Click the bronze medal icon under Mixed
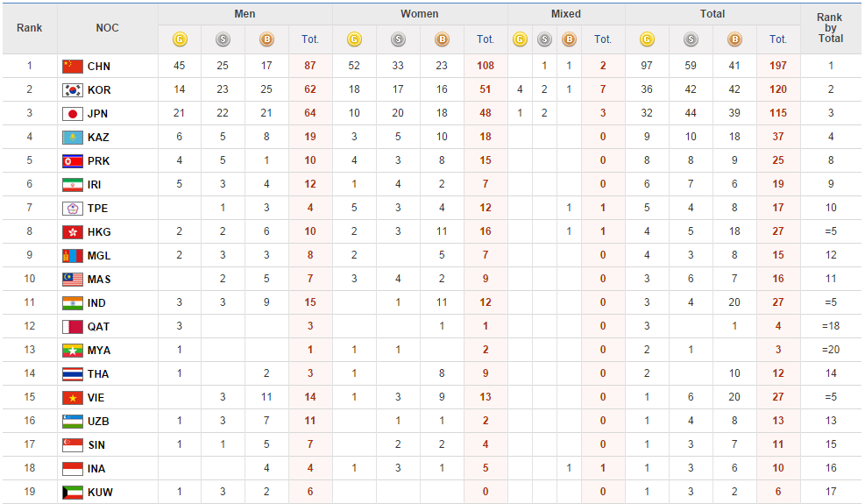The height and width of the screenshot is (504, 865). coord(569,39)
